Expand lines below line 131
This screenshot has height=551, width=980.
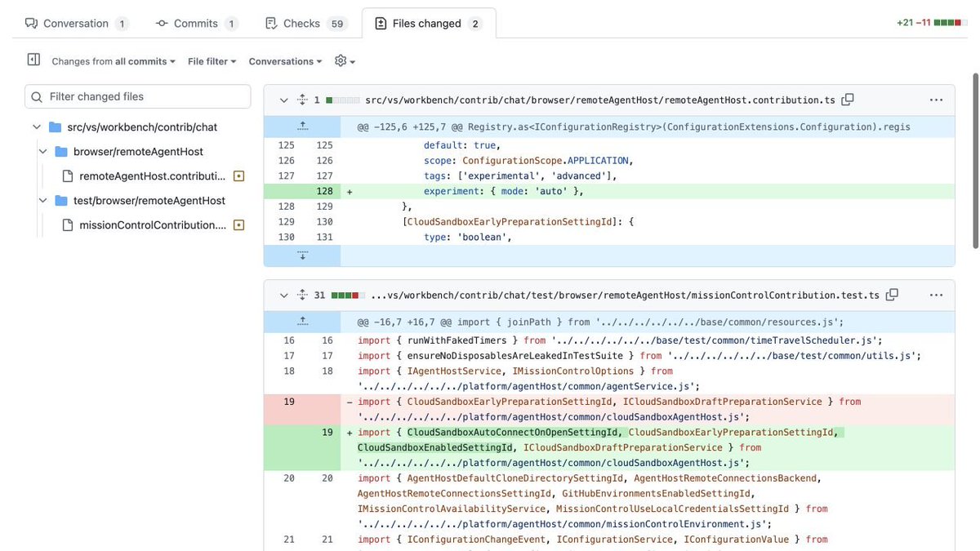(x=302, y=256)
